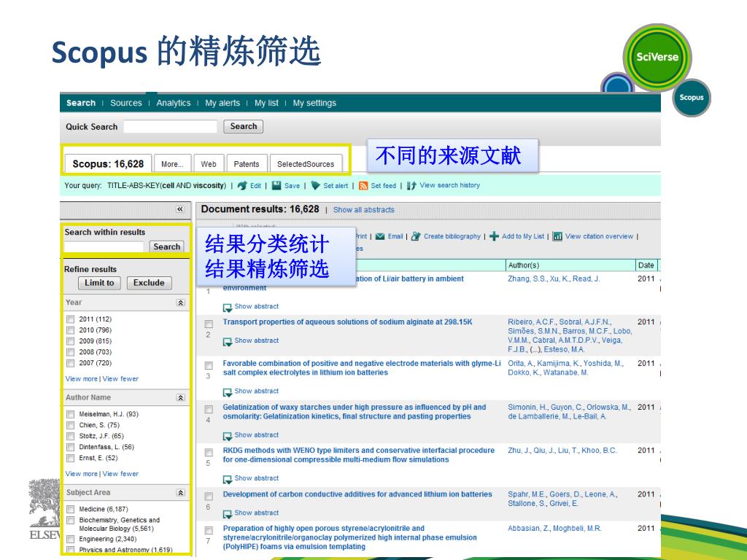Screen dimensions: 747x560
Task: Click the Quick Search button
Action: coord(244,126)
